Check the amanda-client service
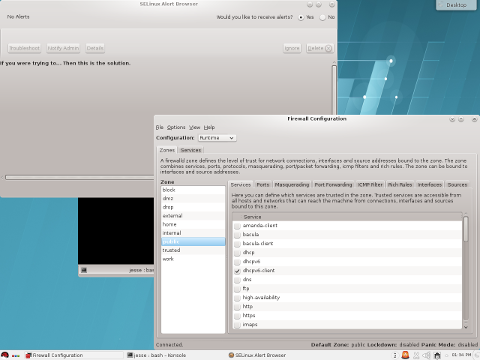This screenshot has height=360, width=480. tap(237, 226)
